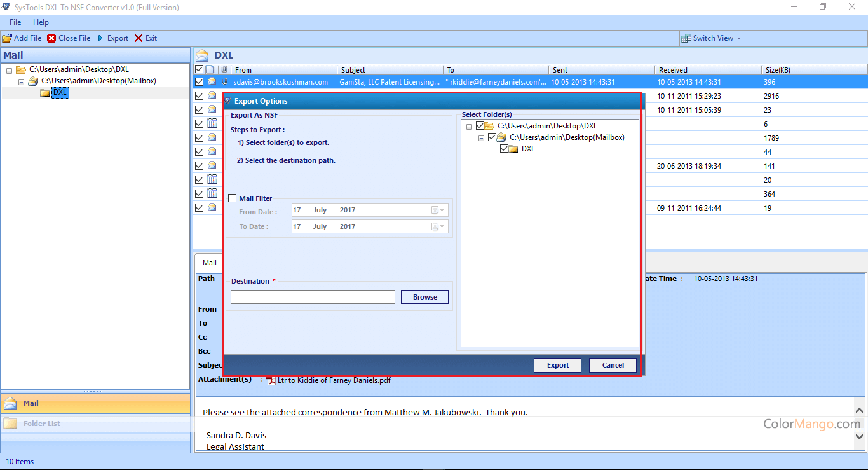Enable the Mail Filter checkbox

point(233,198)
